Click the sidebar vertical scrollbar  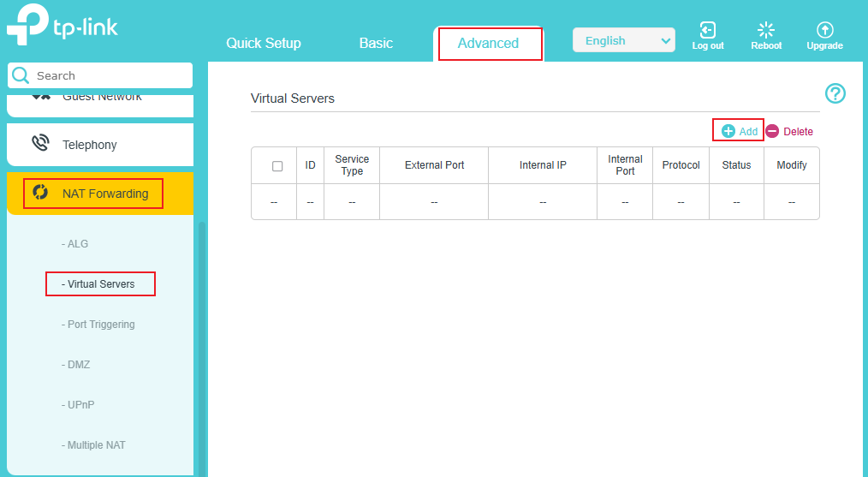coord(202,349)
